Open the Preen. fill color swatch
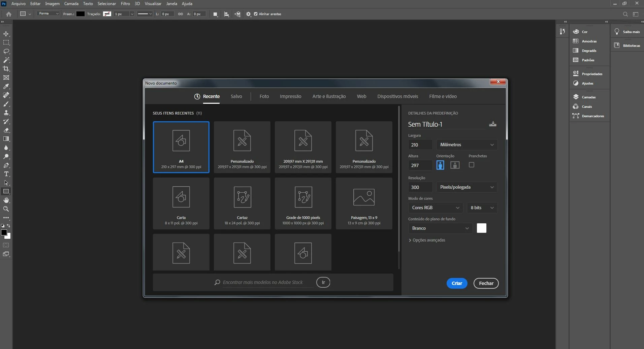 80,14
